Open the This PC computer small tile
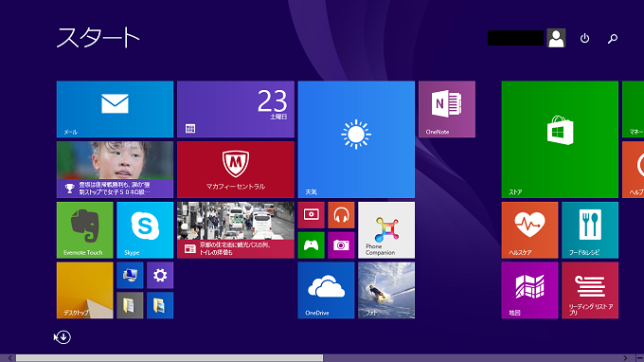The image size is (644, 362). pyautogui.click(x=130, y=276)
